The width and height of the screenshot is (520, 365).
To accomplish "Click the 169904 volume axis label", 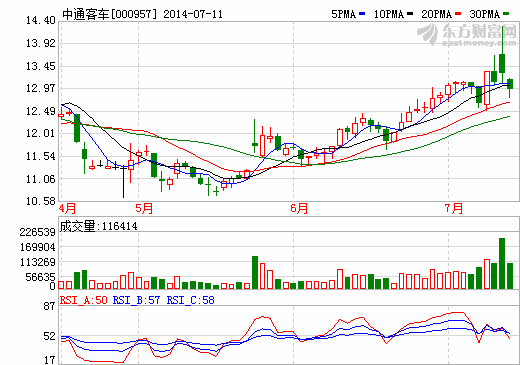I will coord(37,247).
